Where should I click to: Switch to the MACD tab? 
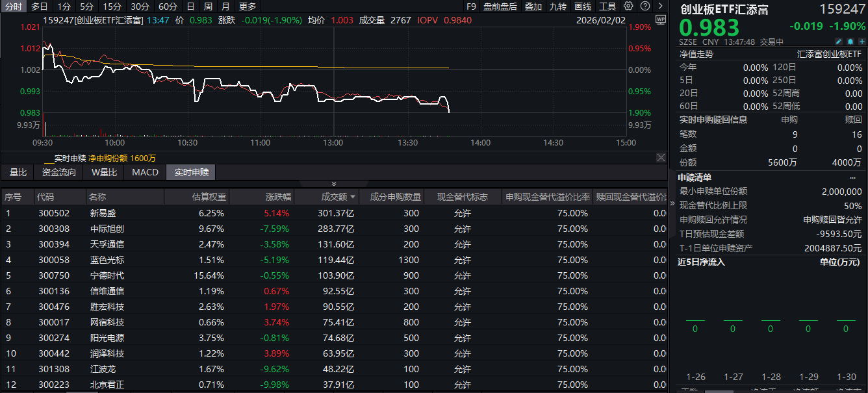145,172
